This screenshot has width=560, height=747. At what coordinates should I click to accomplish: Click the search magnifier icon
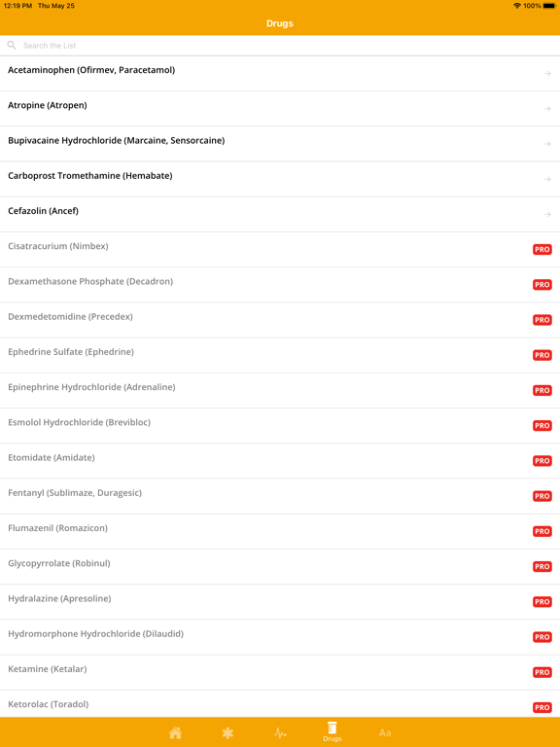(12, 46)
